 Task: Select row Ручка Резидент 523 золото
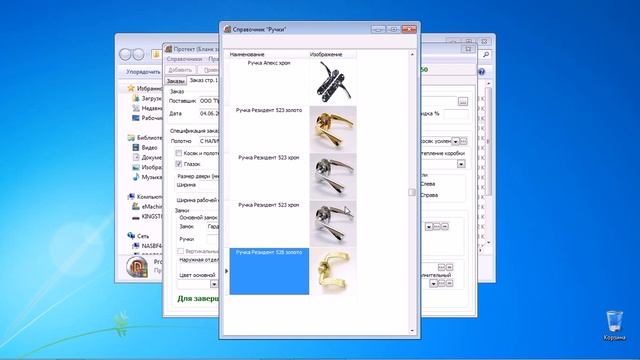tap(269, 129)
